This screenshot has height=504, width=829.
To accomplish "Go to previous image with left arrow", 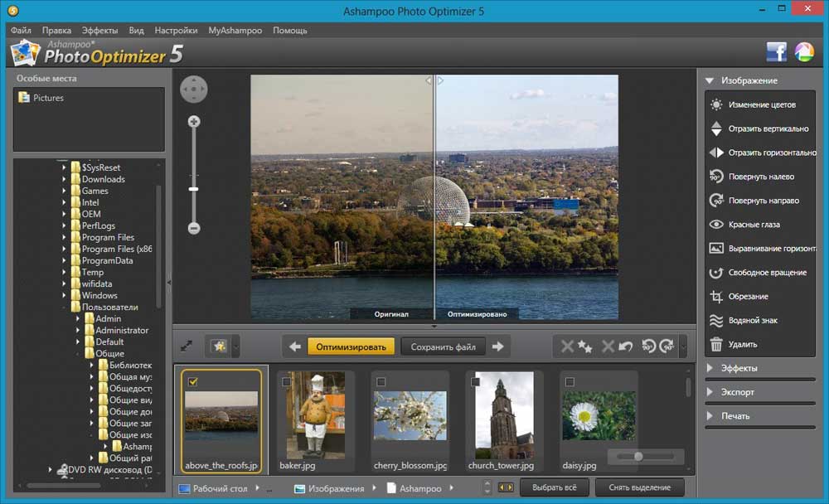I will 294,347.
